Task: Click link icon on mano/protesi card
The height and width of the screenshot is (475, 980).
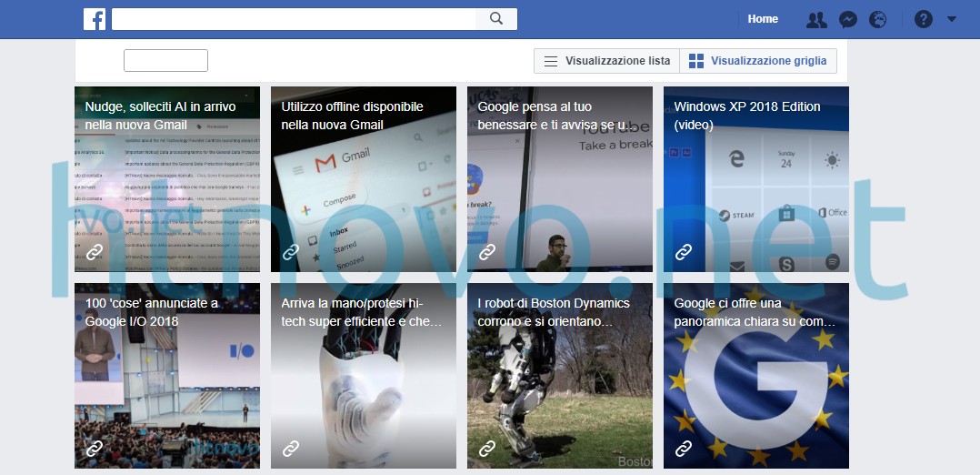Action: click(x=291, y=449)
